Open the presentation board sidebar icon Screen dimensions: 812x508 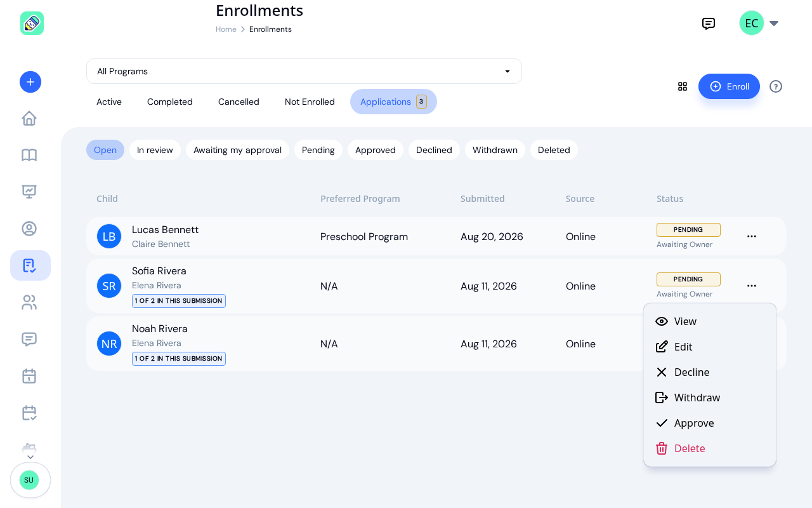click(x=29, y=192)
